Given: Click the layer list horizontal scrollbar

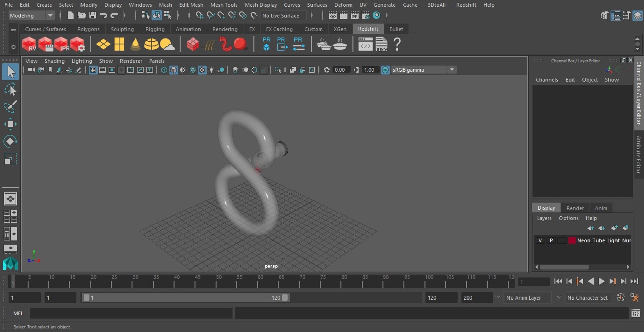Looking at the screenshot, I should [564, 267].
